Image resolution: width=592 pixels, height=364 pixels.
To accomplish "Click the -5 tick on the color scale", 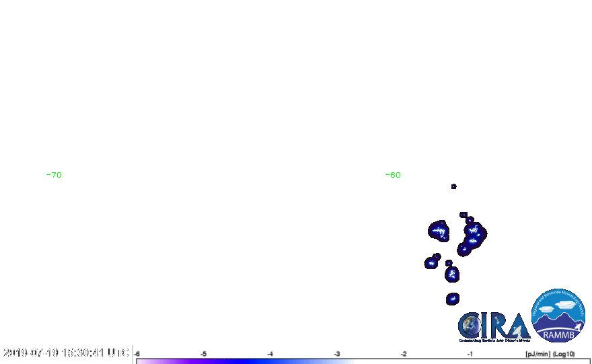I will [204, 353].
